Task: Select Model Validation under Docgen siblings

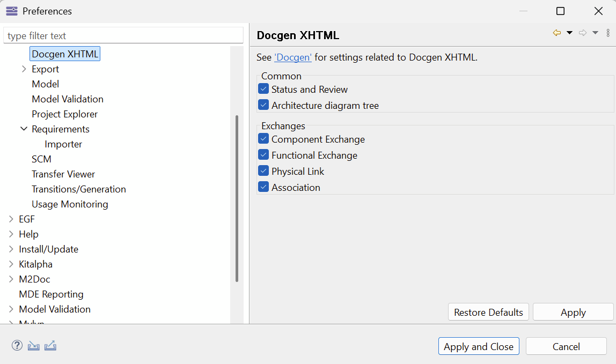Action: (x=68, y=99)
